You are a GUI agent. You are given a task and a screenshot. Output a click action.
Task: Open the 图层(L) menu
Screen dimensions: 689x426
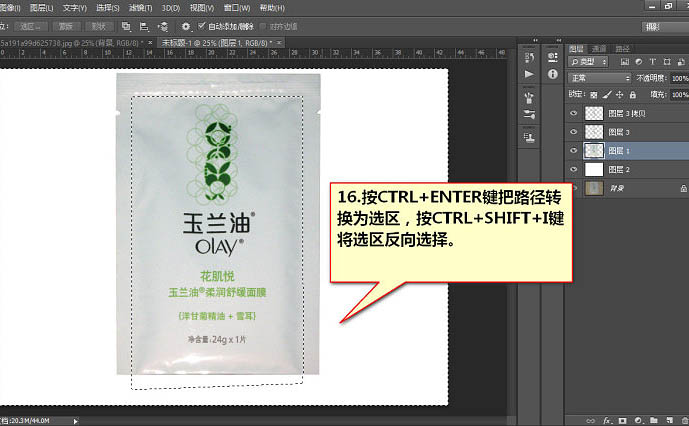(x=41, y=8)
